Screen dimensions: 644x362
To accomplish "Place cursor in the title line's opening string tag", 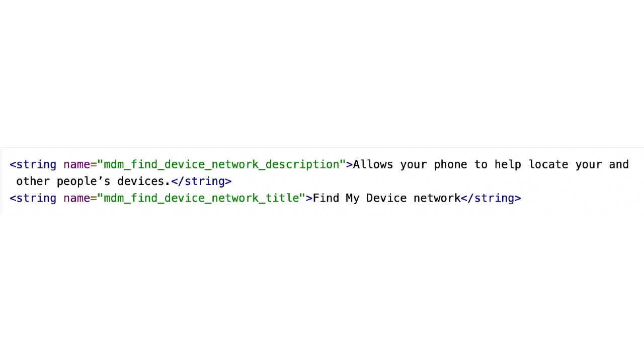I will click(33, 198).
